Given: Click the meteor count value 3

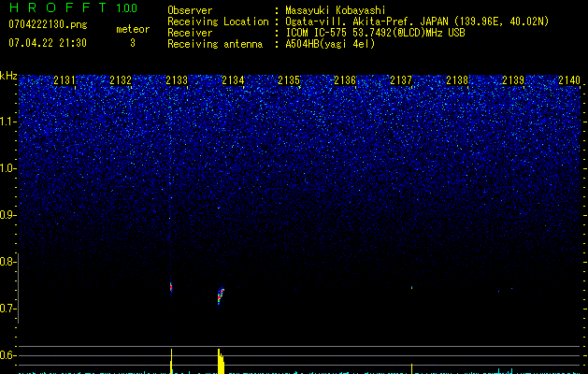Looking at the screenshot, I should pos(133,43).
